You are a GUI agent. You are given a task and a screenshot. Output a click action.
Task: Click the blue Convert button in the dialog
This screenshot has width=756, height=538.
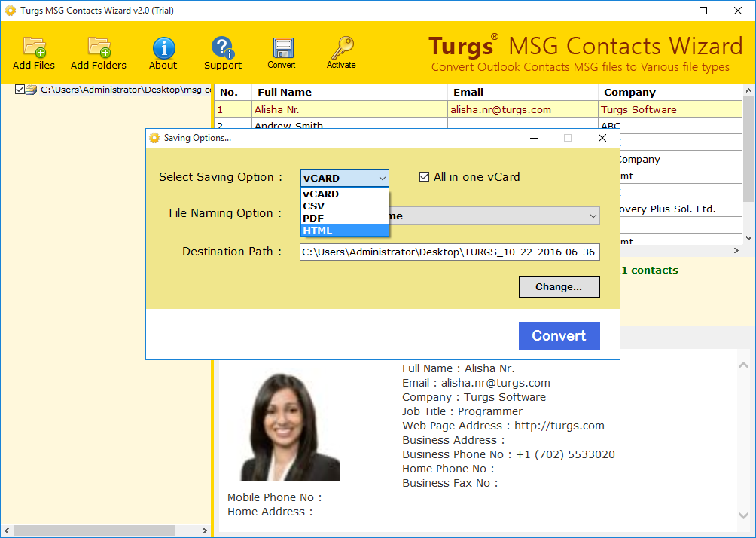click(x=559, y=335)
